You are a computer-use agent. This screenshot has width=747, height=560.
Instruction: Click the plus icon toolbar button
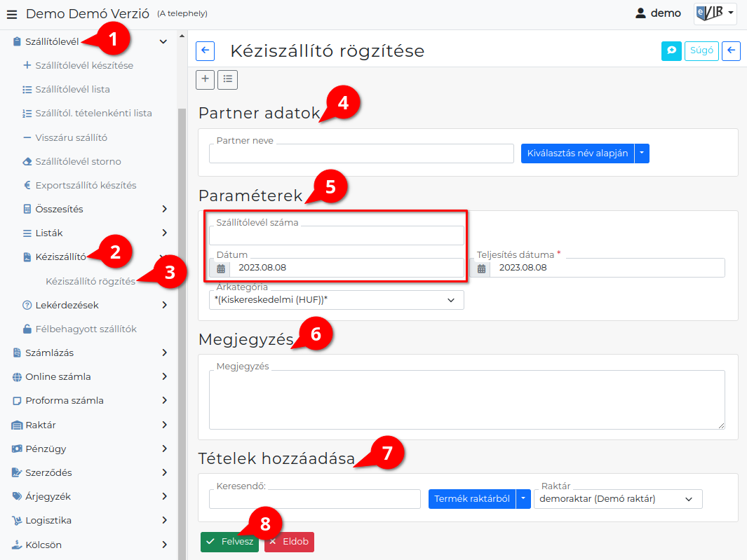206,79
